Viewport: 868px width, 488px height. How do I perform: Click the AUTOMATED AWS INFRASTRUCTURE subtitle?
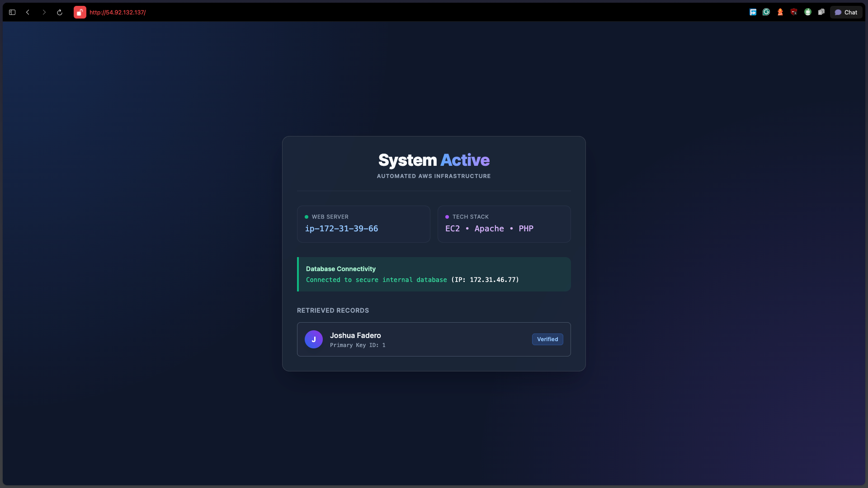point(434,176)
